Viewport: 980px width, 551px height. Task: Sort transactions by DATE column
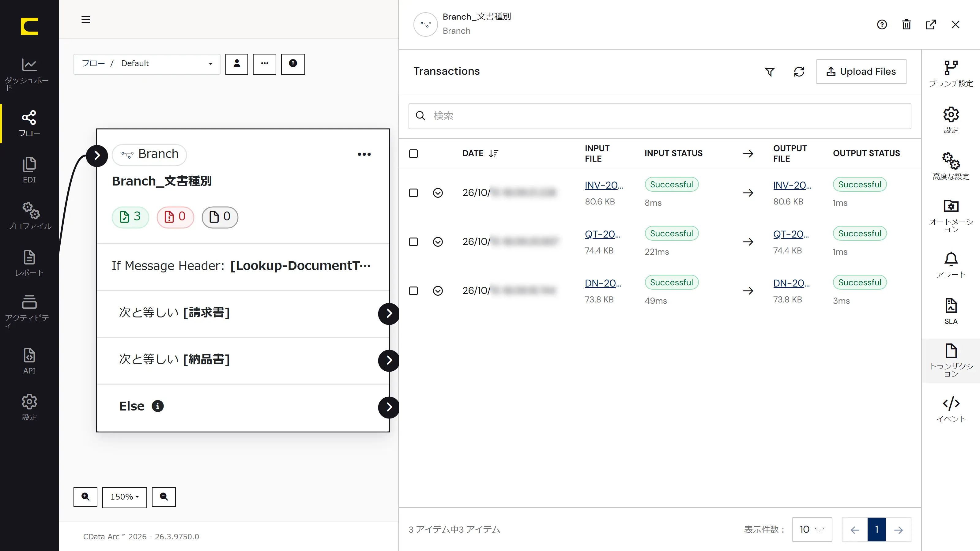pyautogui.click(x=480, y=153)
